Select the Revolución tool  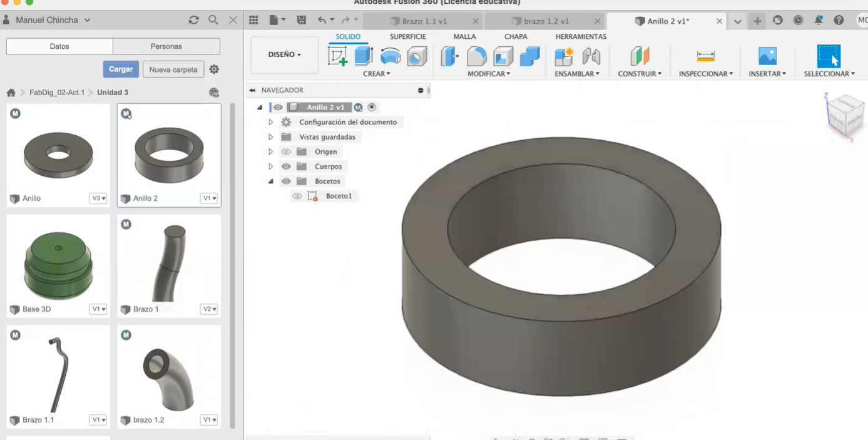pyautogui.click(x=391, y=58)
